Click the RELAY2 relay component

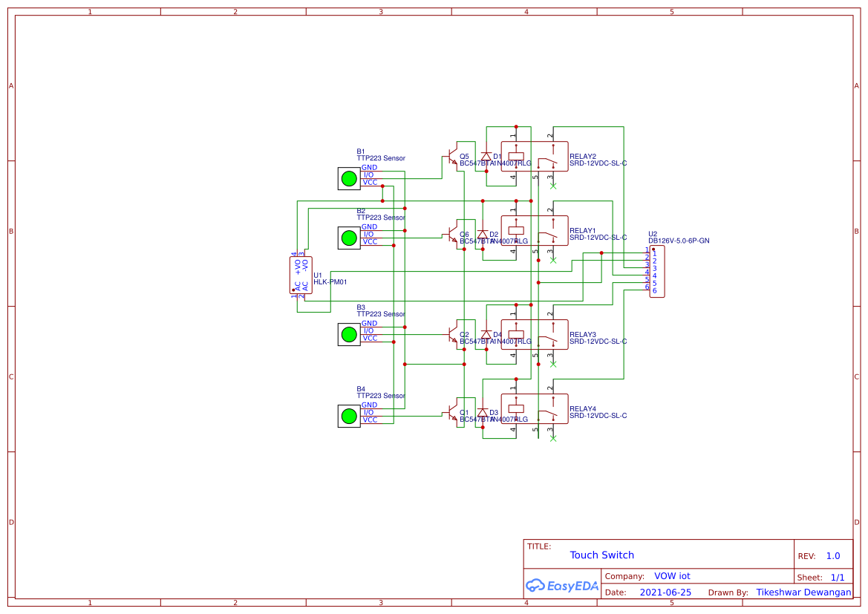click(x=535, y=157)
